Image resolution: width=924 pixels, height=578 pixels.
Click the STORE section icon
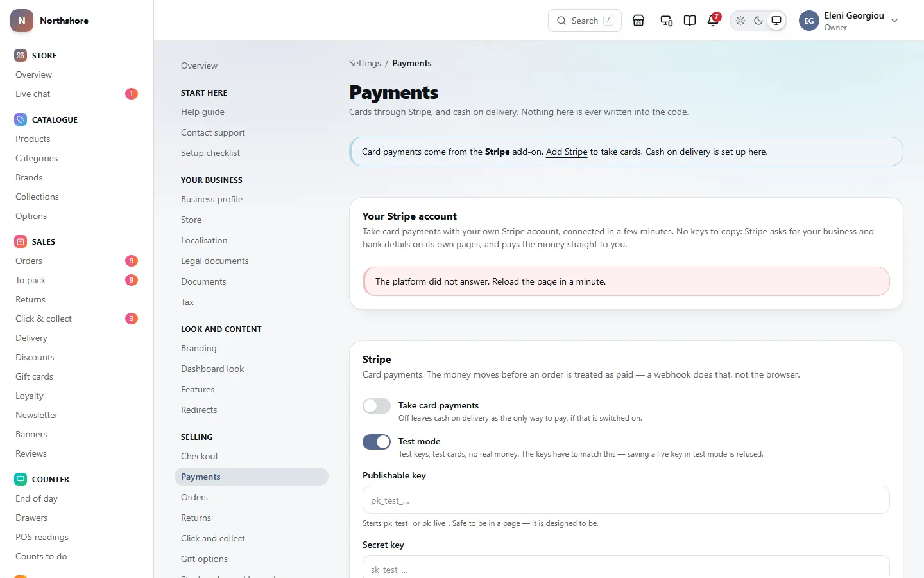point(21,55)
